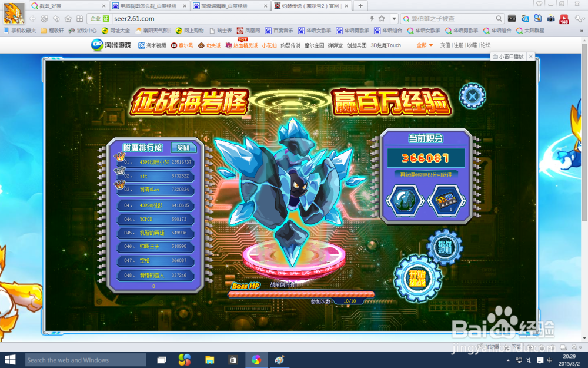Expand the address bar dropdown arrow

(394, 18)
